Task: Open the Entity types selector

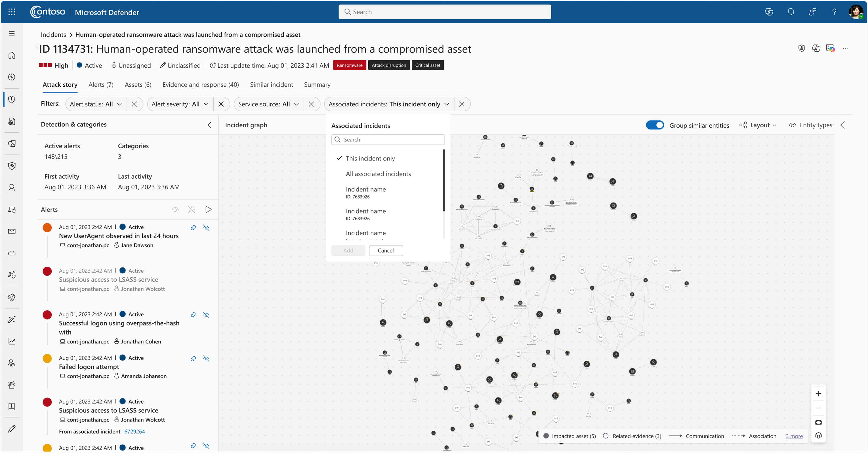Action: [811, 125]
